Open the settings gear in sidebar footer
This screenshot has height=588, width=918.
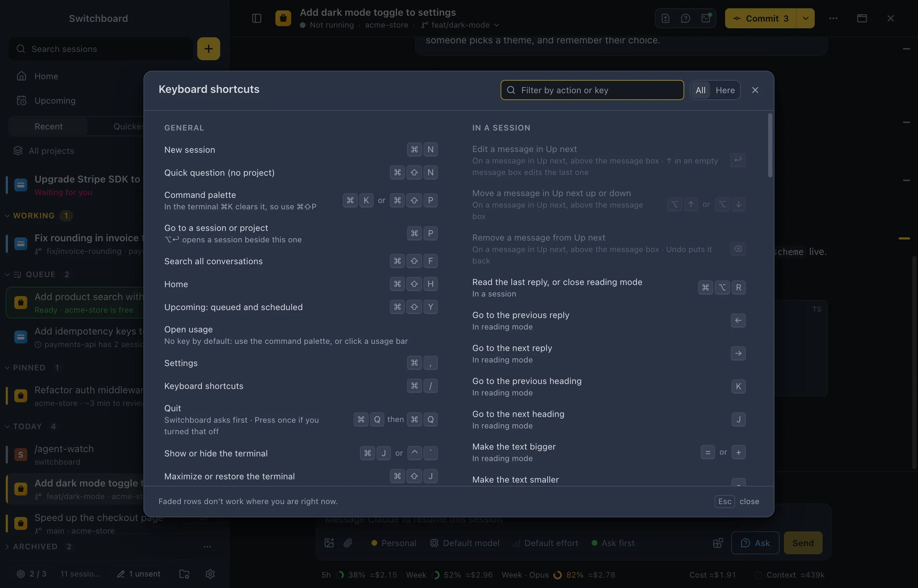point(210,574)
